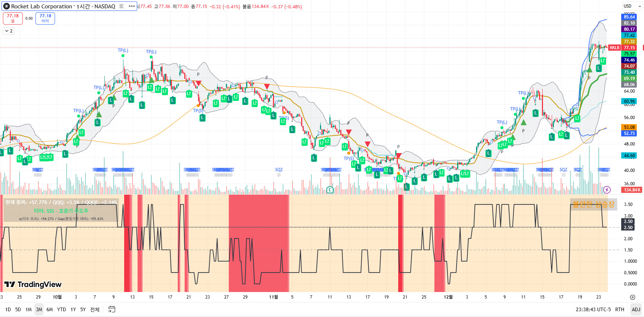Switch to the 5D time range
The height and width of the screenshot is (317, 644).
point(18,309)
